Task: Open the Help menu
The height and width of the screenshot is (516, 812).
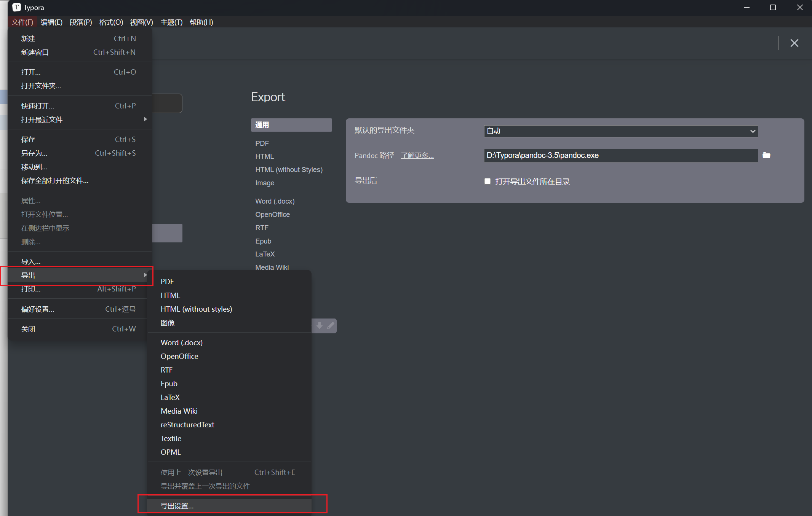Action: pyautogui.click(x=201, y=22)
